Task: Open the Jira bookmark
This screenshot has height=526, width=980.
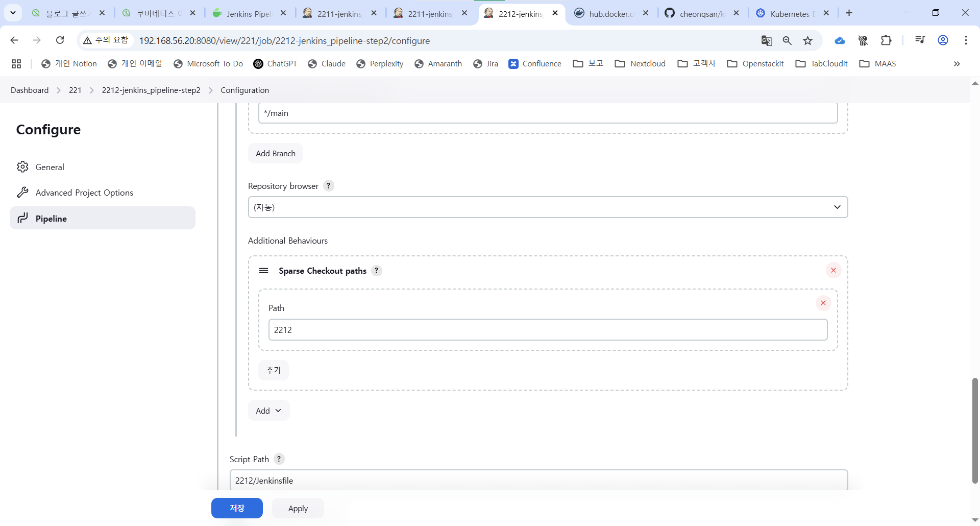Action: tap(485, 64)
